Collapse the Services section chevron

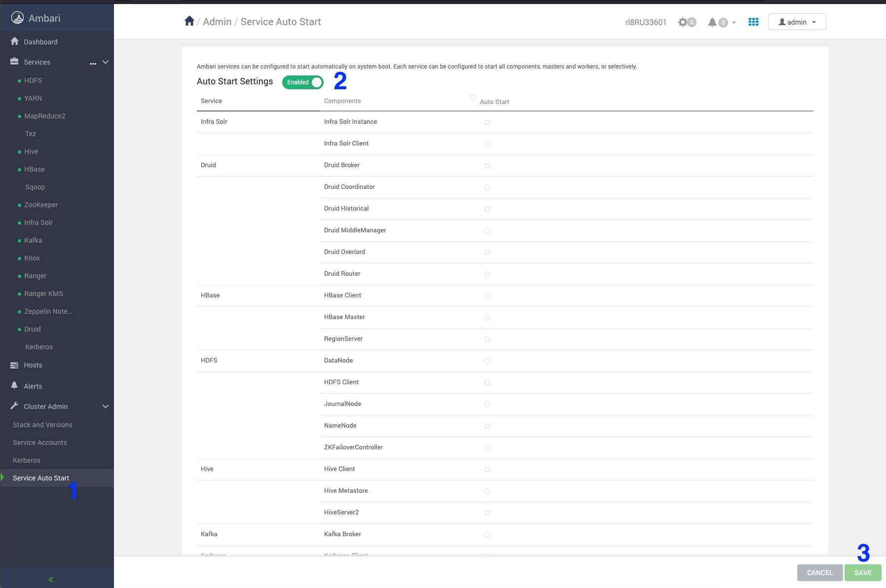(x=106, y=62)
